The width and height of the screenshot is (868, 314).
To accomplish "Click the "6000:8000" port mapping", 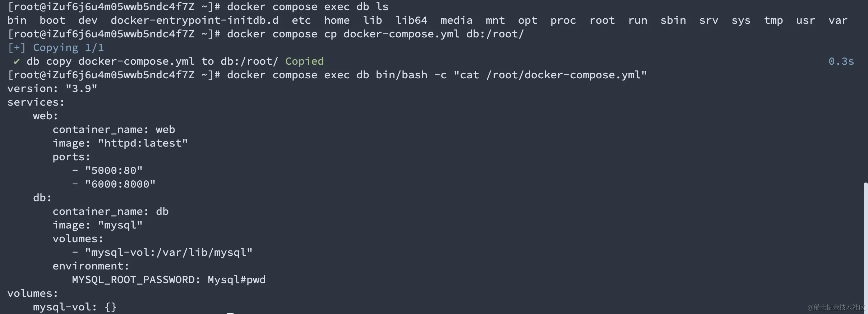I will (x=120, y=184).
